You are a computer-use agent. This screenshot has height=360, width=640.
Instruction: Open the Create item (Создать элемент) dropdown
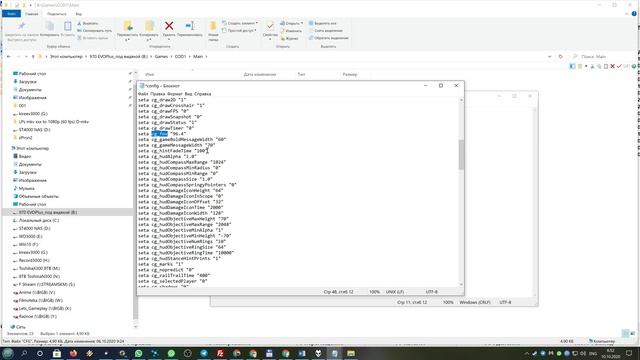pos(240,23)
